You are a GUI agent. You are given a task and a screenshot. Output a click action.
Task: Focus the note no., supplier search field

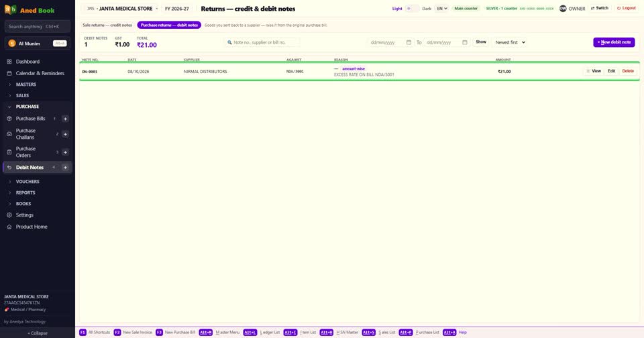(262, 42)
